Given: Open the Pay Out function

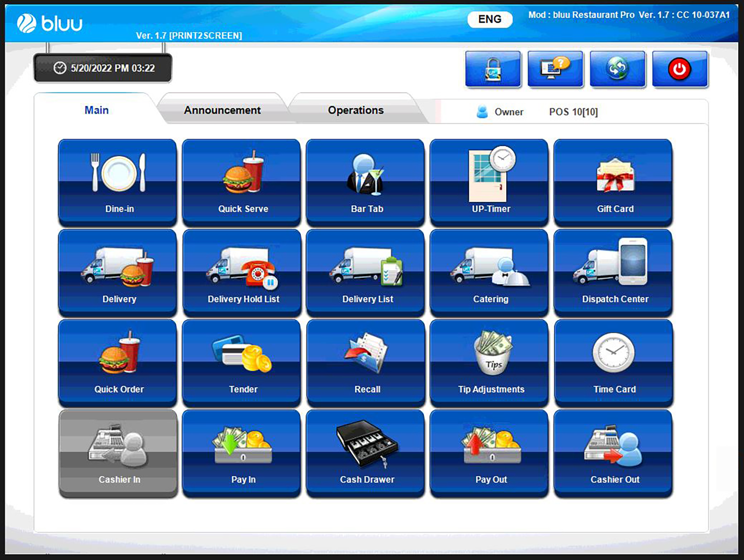Looking at the screenshot, I should click(x=489, y=453).
